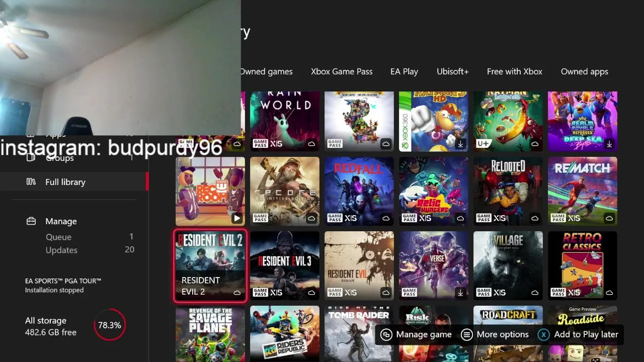Click cloud icon on Rare Replay tile
The image size is (644, 362).
(386, 144)
